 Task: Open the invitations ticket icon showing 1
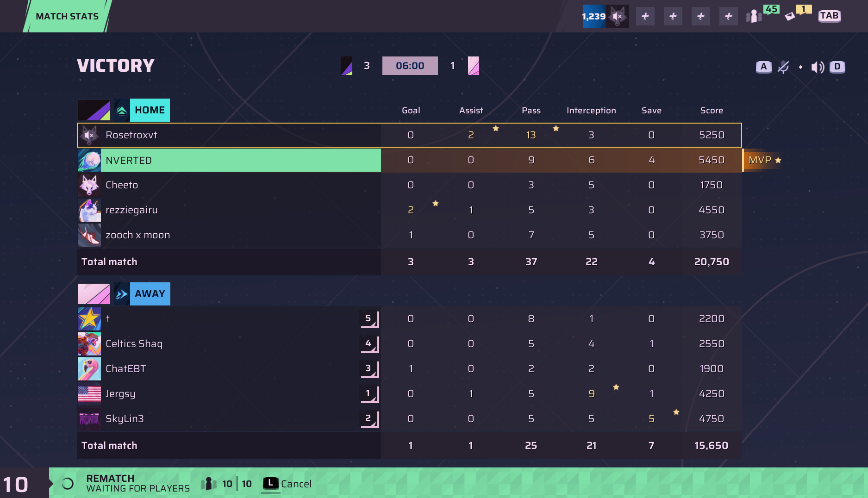pos(791,16)
